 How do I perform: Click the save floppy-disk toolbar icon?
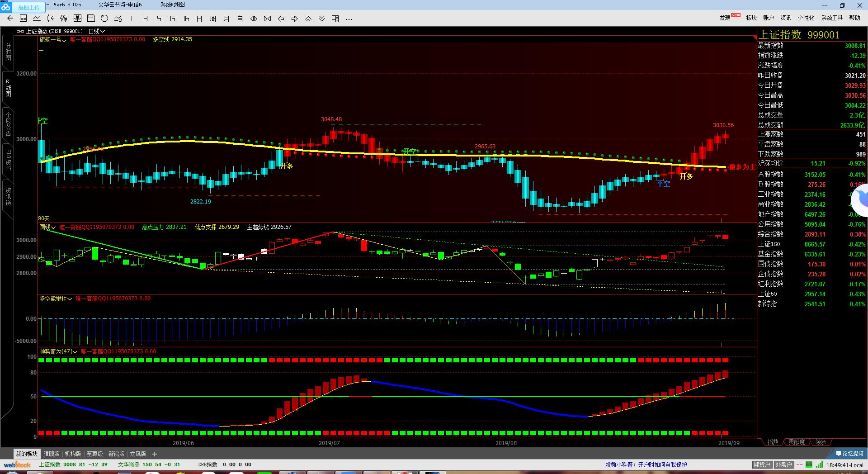coord(91,19)
